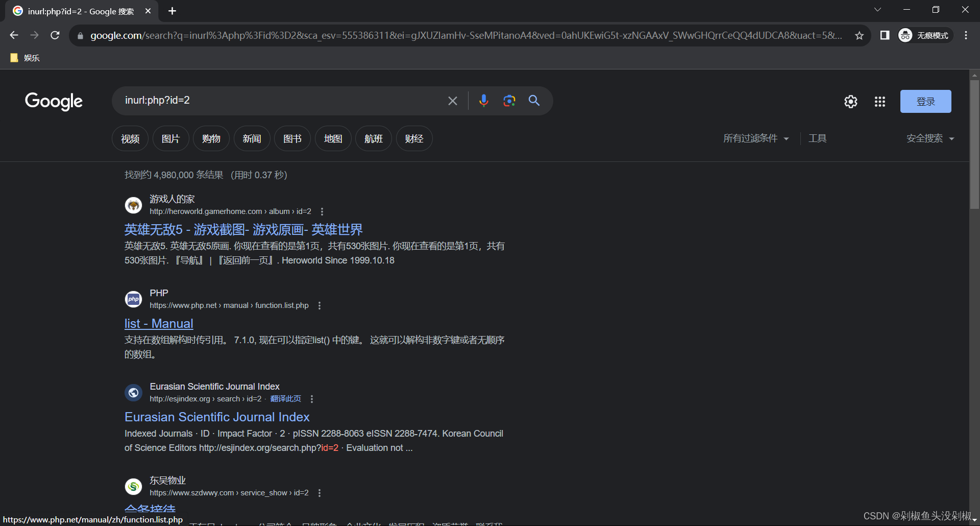Viewport: 980px width, 526px height.
Task: Open the 工具 search tools
Action: pos(817,138)
